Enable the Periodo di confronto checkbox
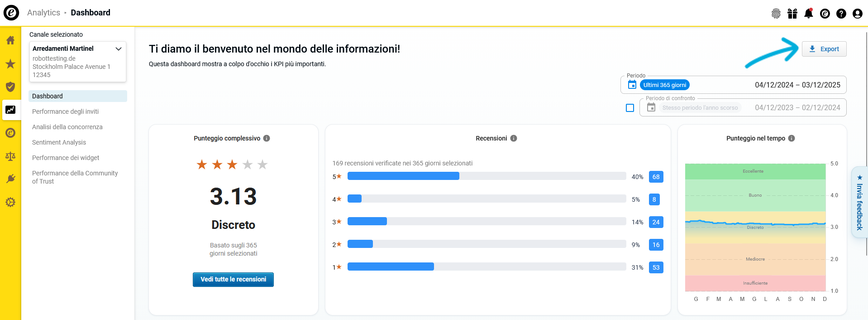Screen dimensions: 868x320 click(630, 108)
